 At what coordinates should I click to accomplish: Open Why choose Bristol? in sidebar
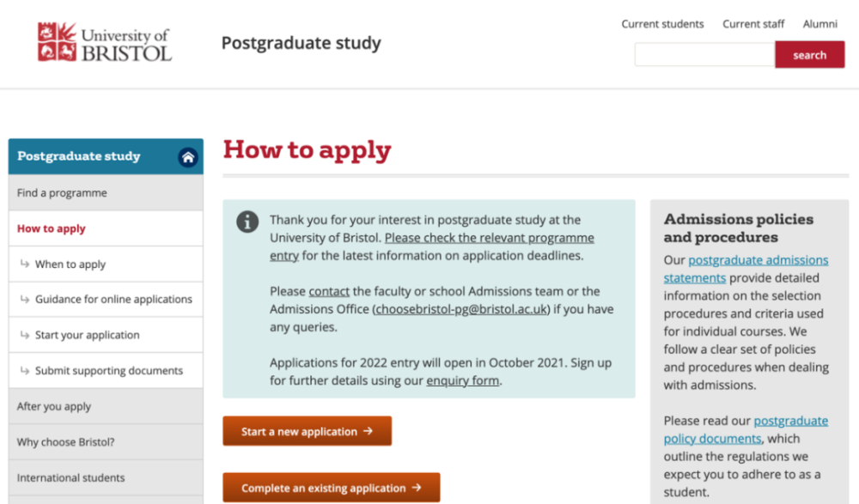click(x=106, y=442)
